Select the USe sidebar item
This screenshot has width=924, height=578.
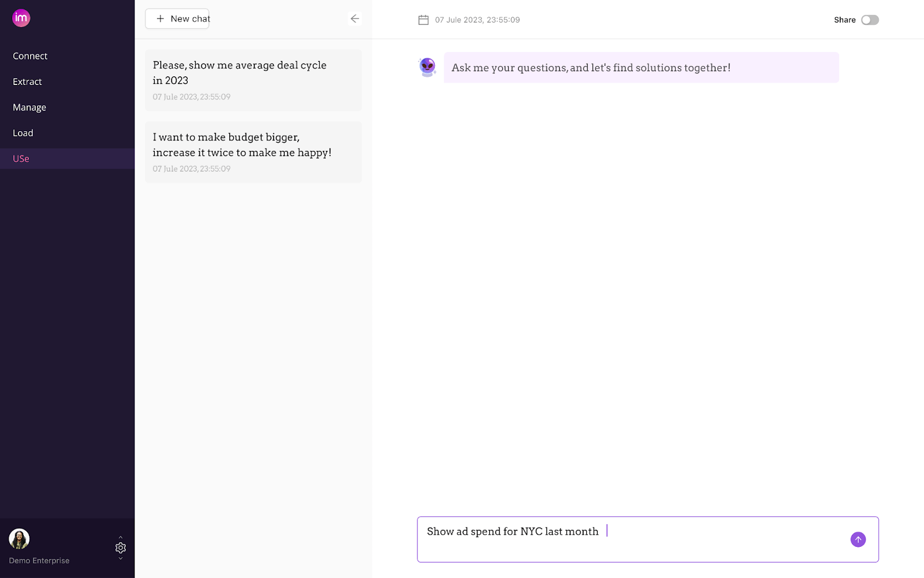pos(21,158)
